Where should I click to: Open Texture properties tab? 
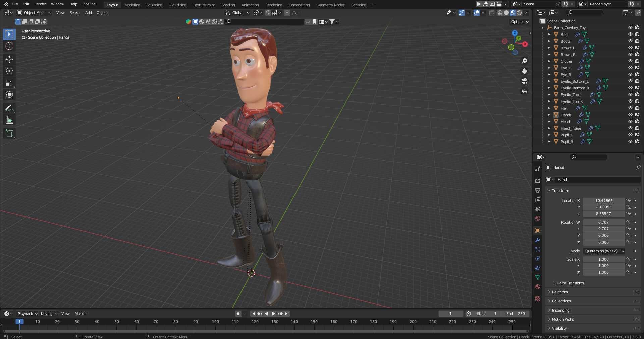(x=538, y=298)
